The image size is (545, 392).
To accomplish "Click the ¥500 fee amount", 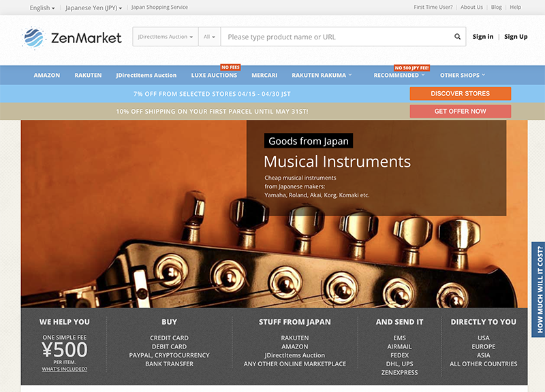I will (65, 349).
